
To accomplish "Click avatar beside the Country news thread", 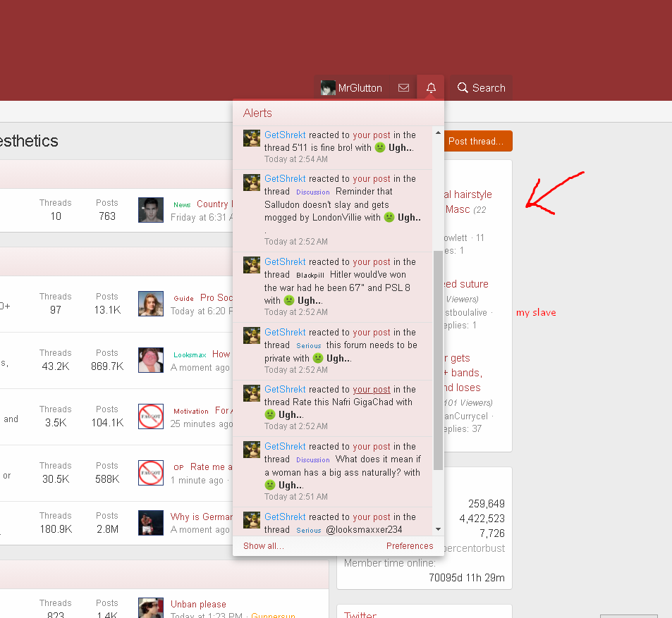I will (x=151, y=210).
